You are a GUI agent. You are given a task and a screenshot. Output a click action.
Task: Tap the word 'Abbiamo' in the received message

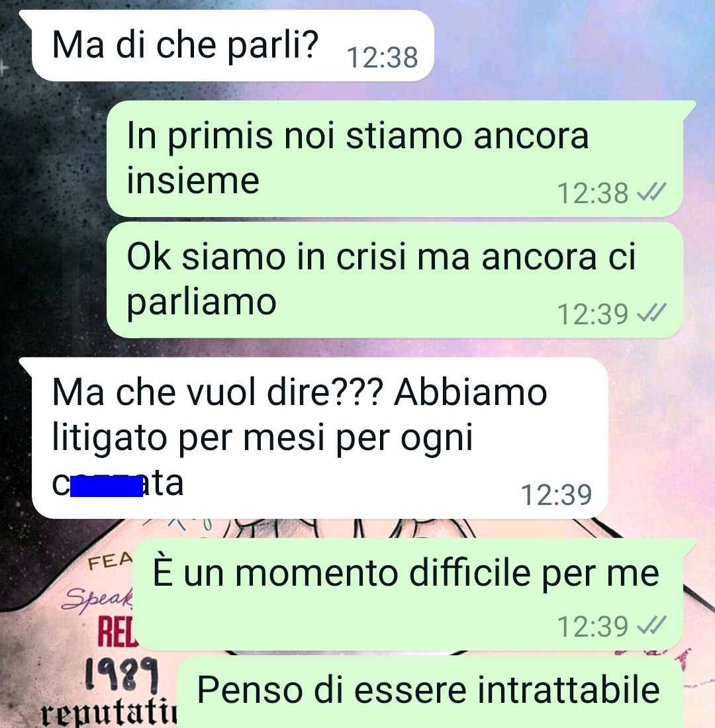(x=471, y=392)
